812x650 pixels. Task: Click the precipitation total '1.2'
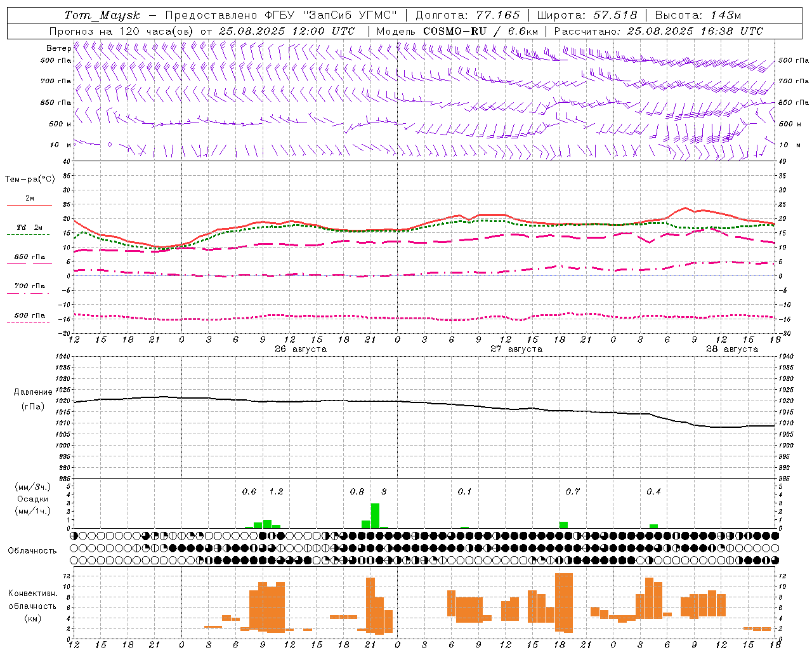tap(276, 492)
